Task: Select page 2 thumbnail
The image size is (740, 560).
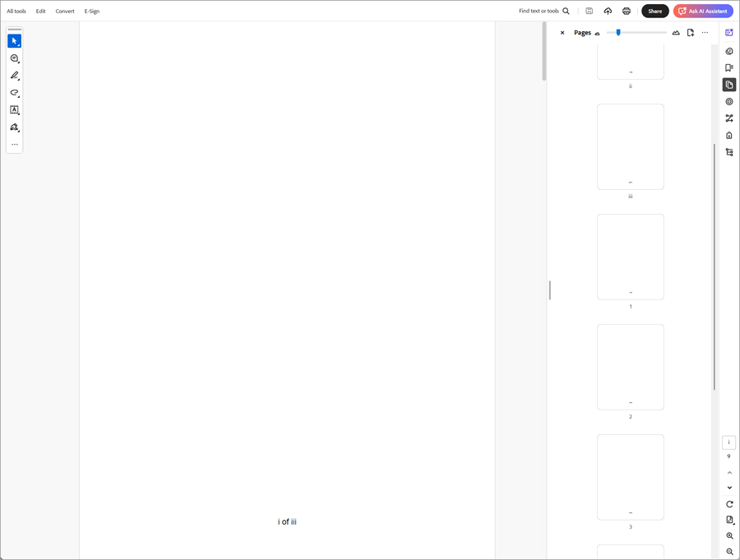Action: pyautogui.click(x=630, y=367)
